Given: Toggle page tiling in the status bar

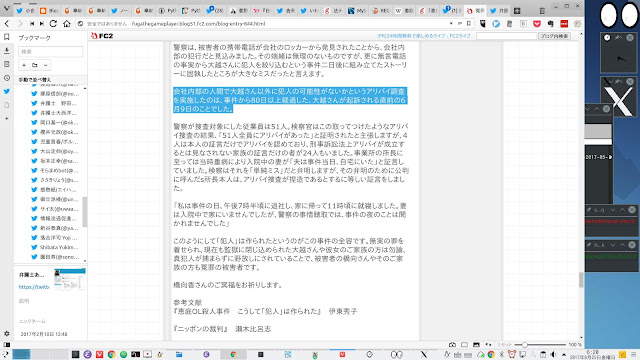Looking at the screenshot, I should 464,344.
